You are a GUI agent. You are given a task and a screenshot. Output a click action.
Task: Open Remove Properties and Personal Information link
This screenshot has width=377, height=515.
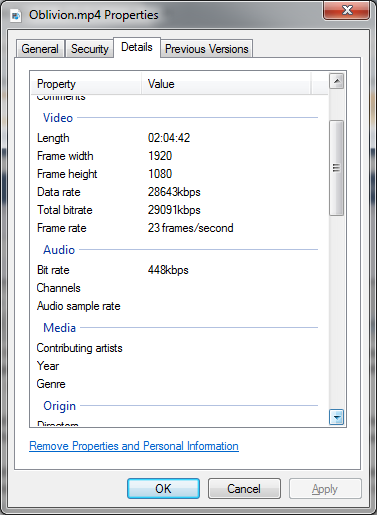tap(134, 446)
